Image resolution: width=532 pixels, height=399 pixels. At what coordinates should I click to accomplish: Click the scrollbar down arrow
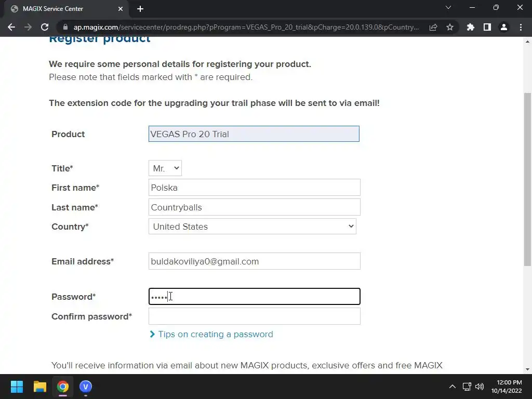point(527,369)
